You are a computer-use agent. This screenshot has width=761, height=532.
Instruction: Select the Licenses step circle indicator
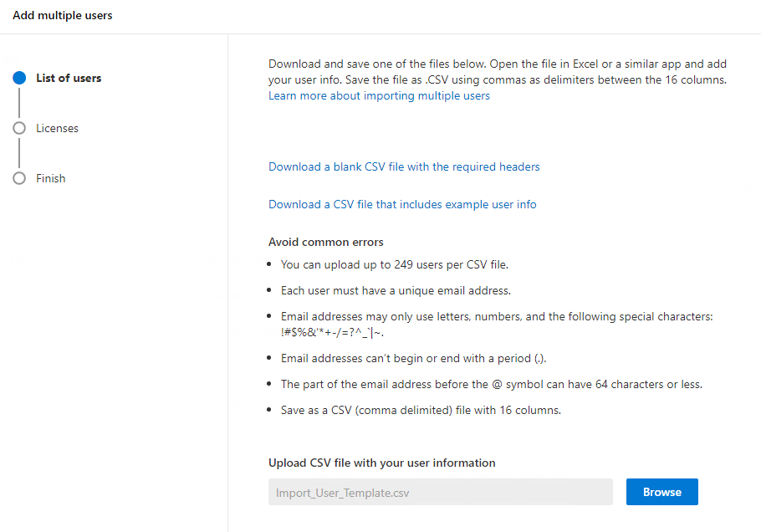tap(19, 128)
